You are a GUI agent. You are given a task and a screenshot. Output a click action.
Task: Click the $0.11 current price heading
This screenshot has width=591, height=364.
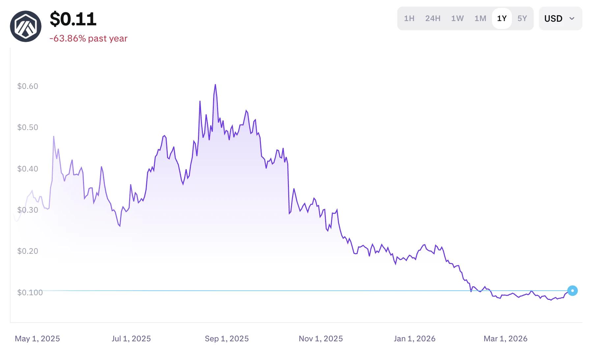tap(73, 19)
